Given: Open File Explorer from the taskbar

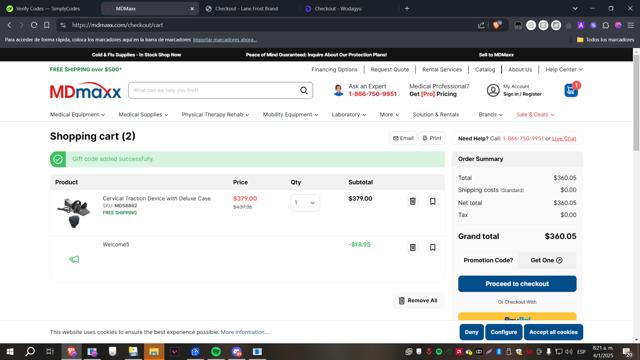Looking at the screenshot, I should (154, 351).
